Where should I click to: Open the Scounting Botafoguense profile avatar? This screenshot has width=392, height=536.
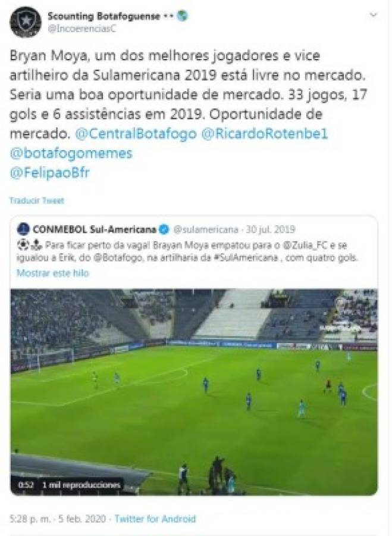26,22
